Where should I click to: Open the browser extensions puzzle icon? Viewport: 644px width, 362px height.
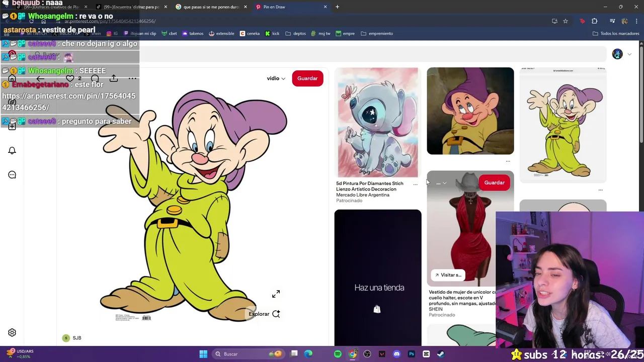point(594,21)
